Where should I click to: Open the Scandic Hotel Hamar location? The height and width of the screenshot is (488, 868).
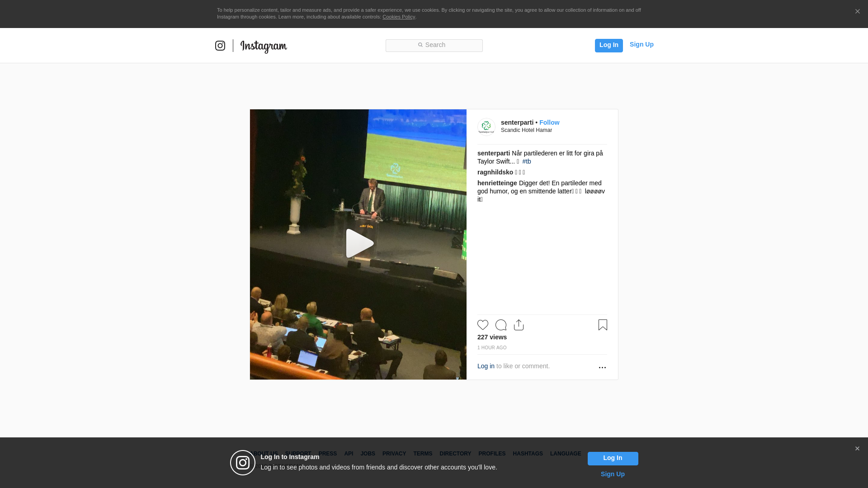(x=526, y=130)
